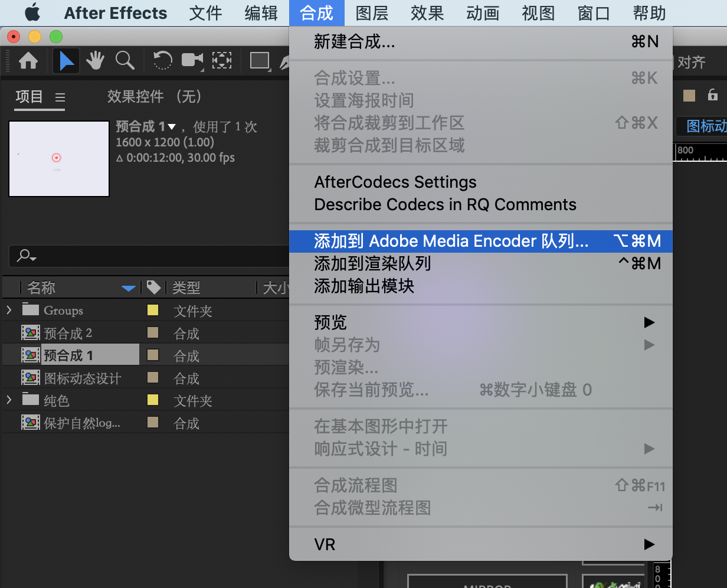The height and width of the screenshot is (588, 727).
Task: Choose 添加输出模块 menu item
Action: [481, 286]
